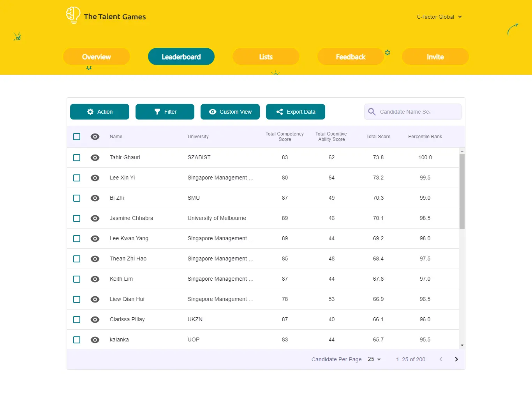Screen dimensions: 532x401
Task: Click the table's vertical scrollbar thumb
Action: pyautogui.click(x=462, y=192)
